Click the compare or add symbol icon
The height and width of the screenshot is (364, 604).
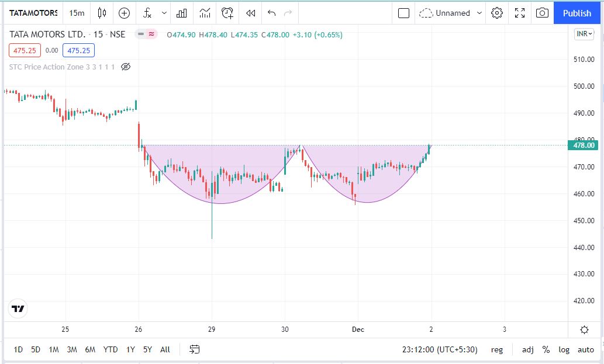pyautogui.click(x=124, y=13)
